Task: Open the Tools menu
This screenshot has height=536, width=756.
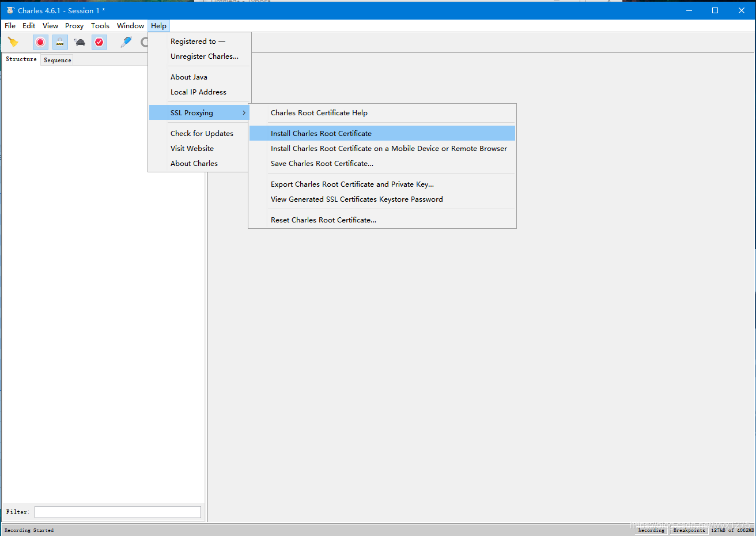Action: coord(100,26)
